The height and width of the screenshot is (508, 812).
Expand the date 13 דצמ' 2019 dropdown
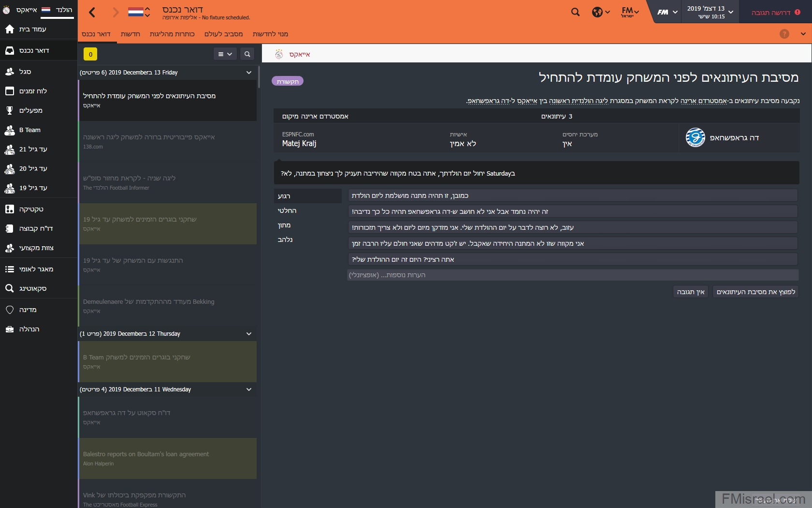coord(710,12)
